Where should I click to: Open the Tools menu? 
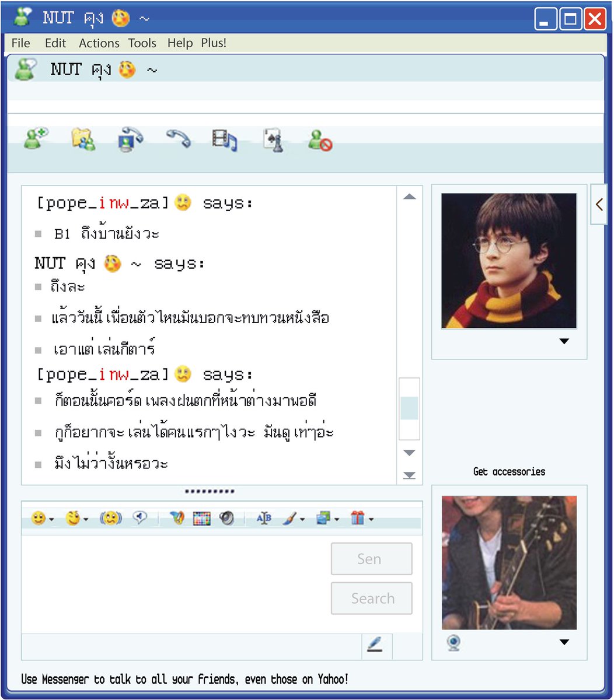click(142, 43)
